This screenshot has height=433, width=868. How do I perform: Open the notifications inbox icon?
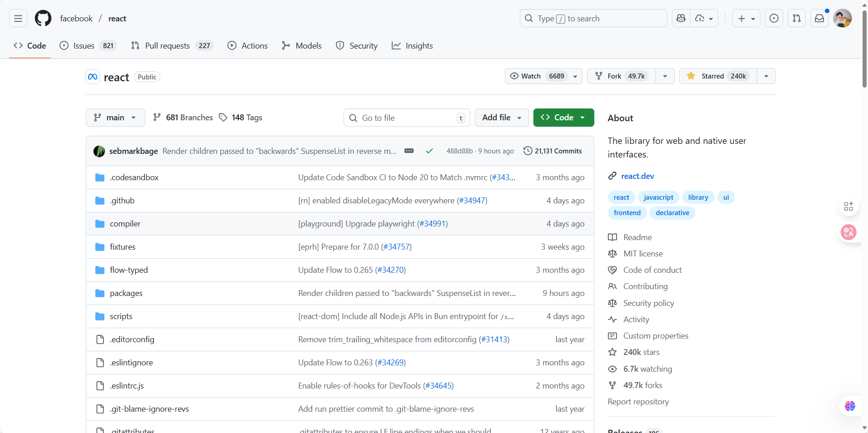click(x=819, y=19)
